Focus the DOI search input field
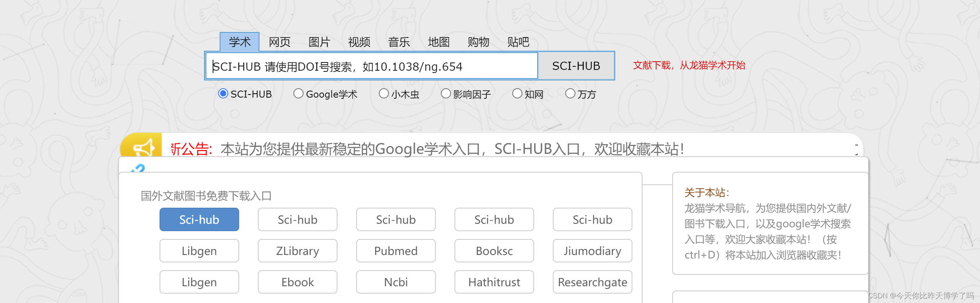 [372, 66]
